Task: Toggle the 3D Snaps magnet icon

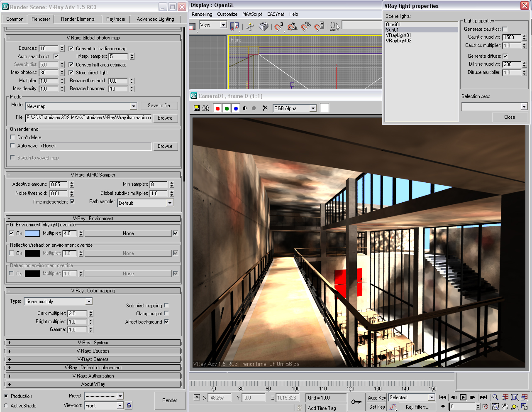Action: tap(279, 27)
